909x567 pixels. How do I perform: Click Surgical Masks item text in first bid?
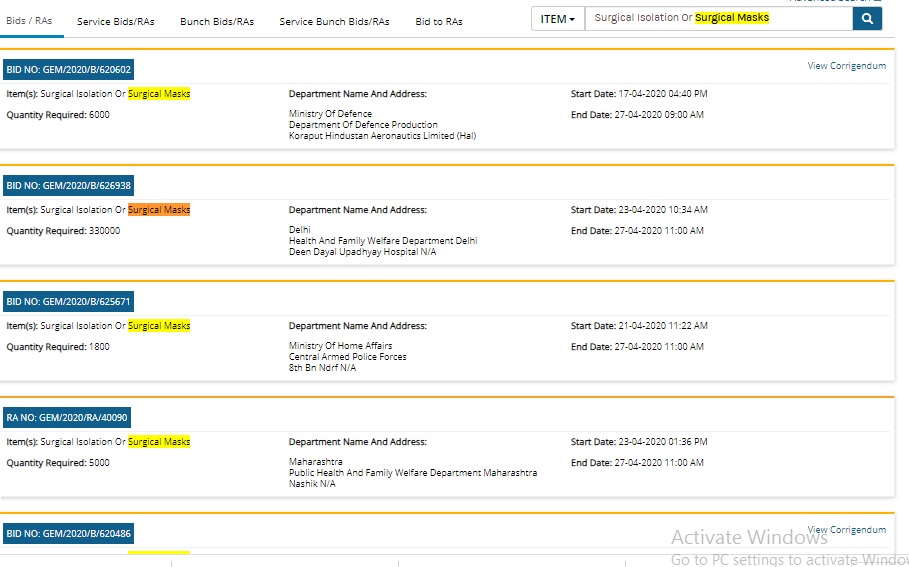(159, 94)
